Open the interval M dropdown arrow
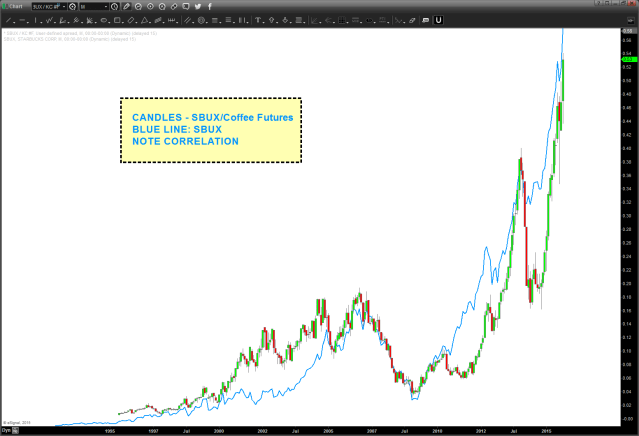Viewport: 639px width, 436px height. tap(106, 7)
